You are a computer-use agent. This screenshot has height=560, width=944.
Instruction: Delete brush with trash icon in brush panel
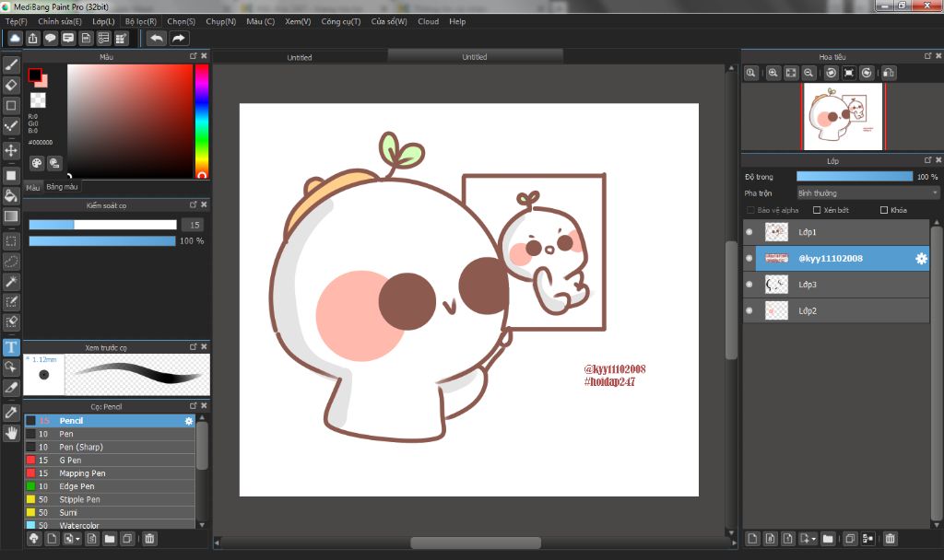tap(150, 538)
